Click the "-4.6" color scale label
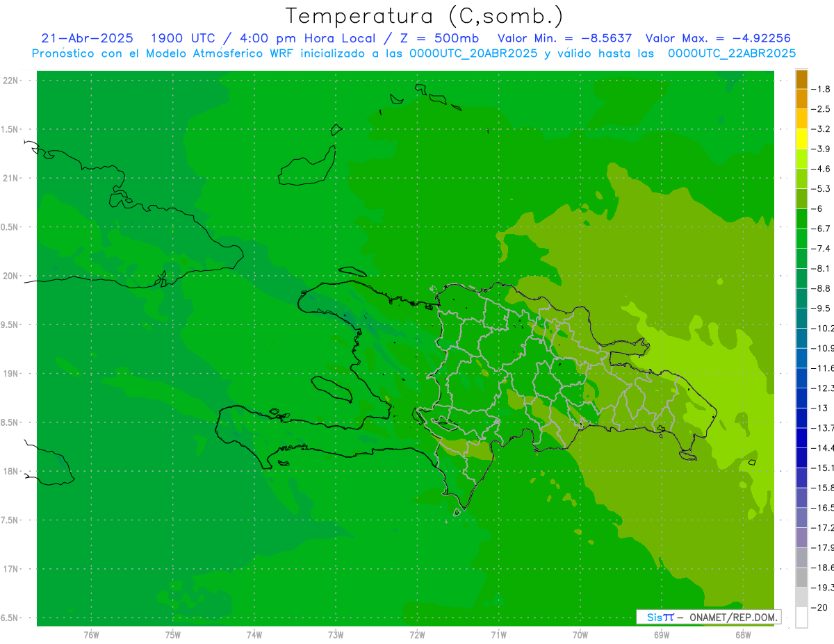 pos(821,169)
